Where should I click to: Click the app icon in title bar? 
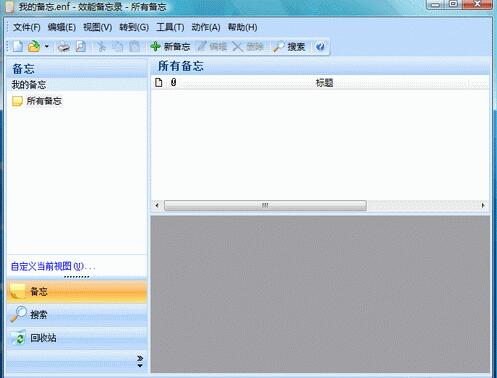click(10, 7)
